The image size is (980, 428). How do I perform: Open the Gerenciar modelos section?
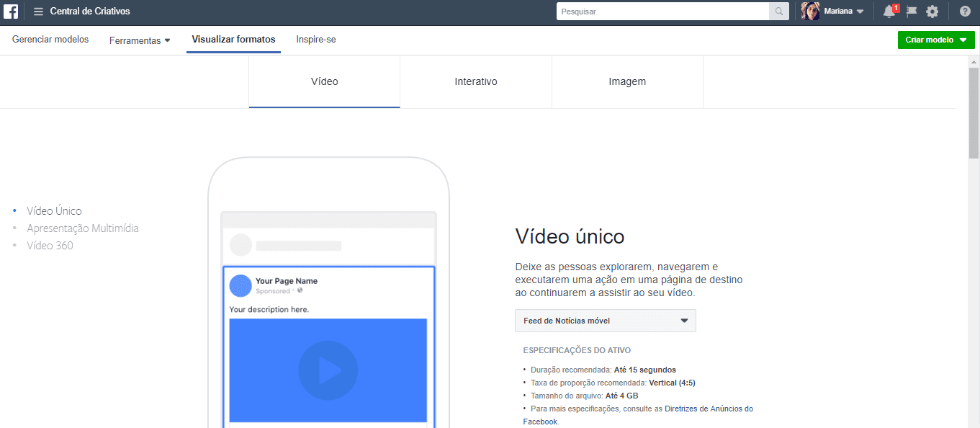tap(50, 40)
